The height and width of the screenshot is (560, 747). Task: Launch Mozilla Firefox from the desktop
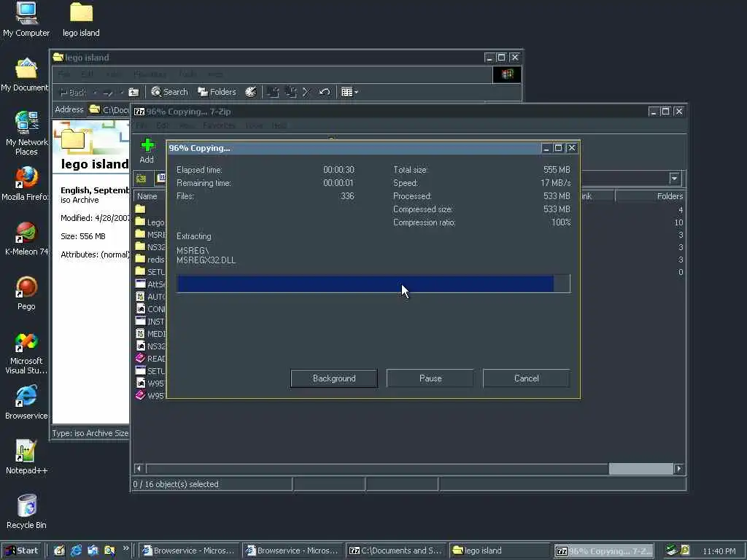coord(25,184)
